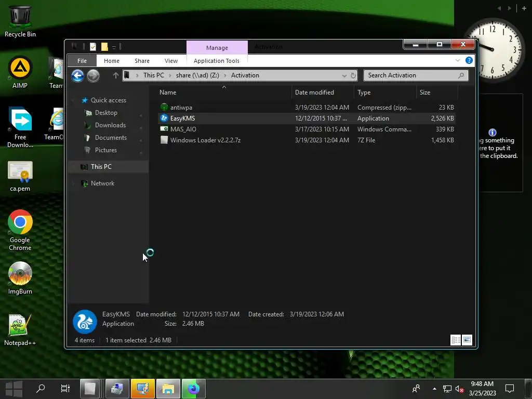The image size is (532, 399).
Task: Switch to the Home ribbon tab
Action: 112,61
